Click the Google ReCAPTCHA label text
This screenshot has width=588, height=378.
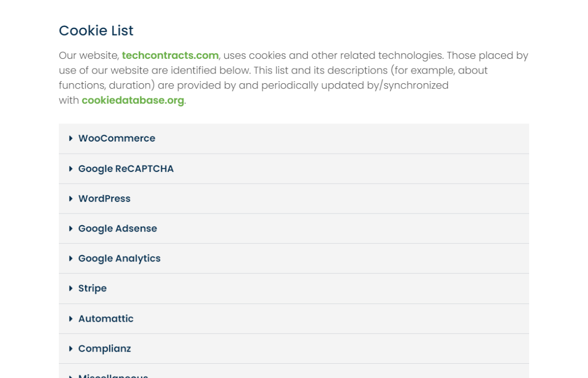pyautogui.click(x=126, y=168)
